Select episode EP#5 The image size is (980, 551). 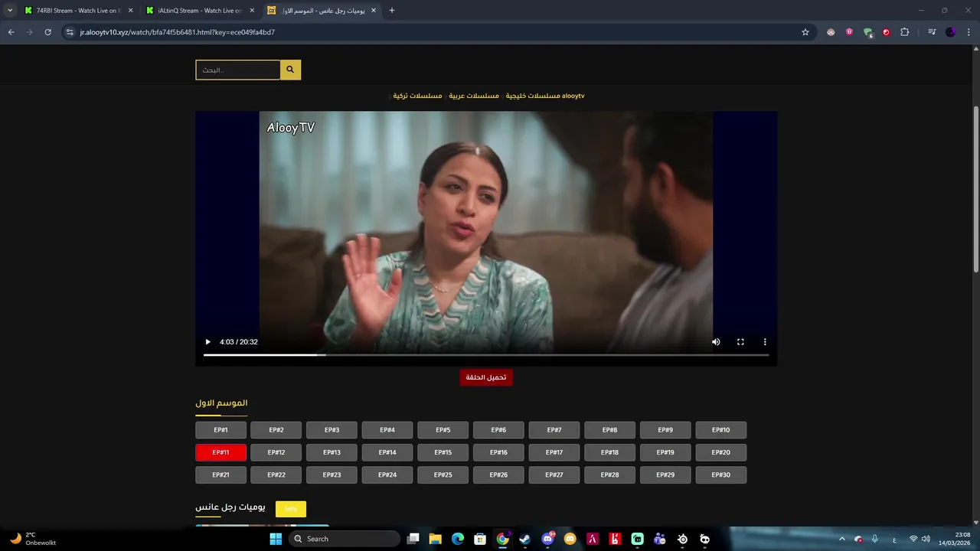point(443,430)
